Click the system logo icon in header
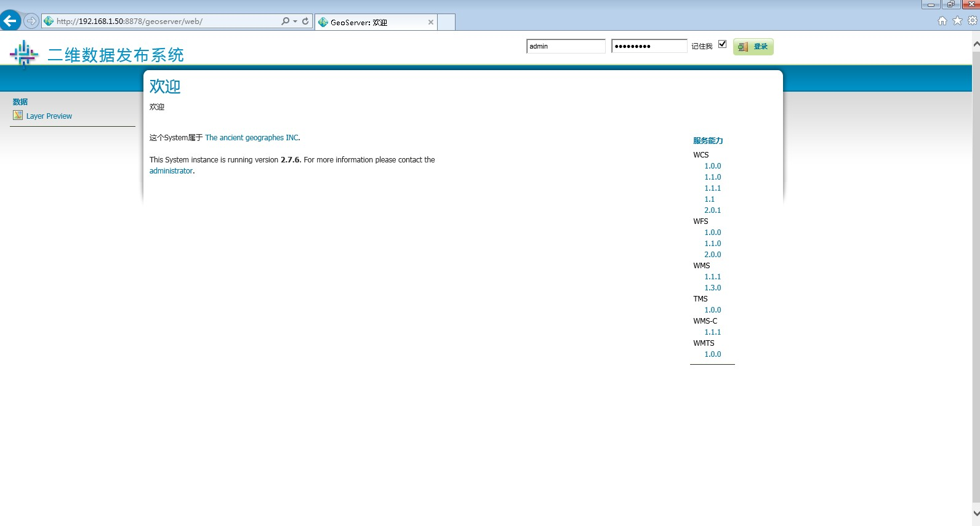 coord(24,55)
